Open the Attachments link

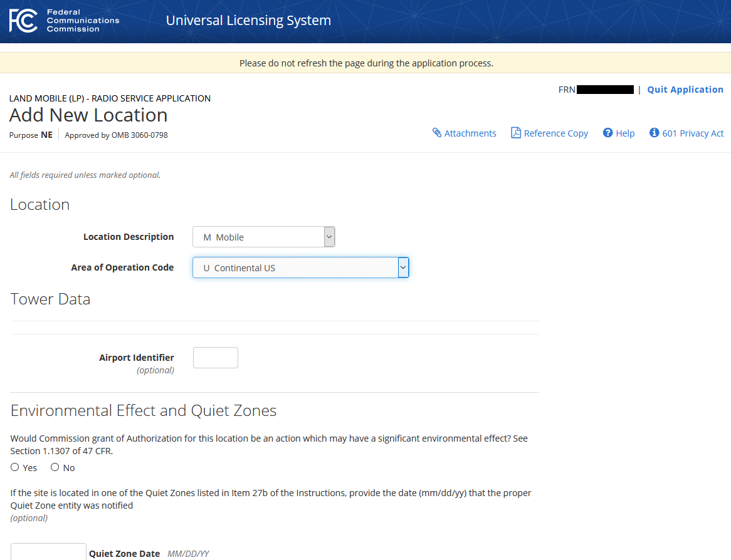point(470,133)
